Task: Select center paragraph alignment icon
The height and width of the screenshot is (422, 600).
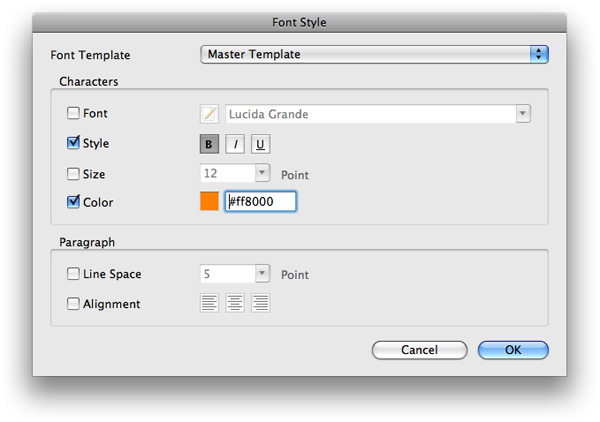Action: 235,303
